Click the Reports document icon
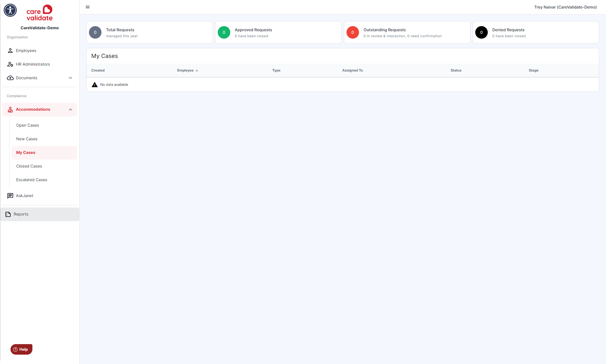Screen dimensions: 606x364 [8, 214]
